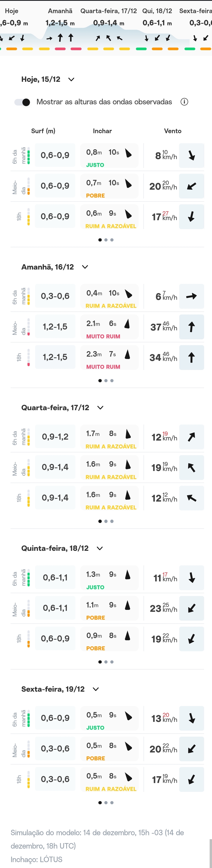Open Amanhã, 16/12 chevron dropdown
Screen dimensions: 212x868
click(85, 267)
